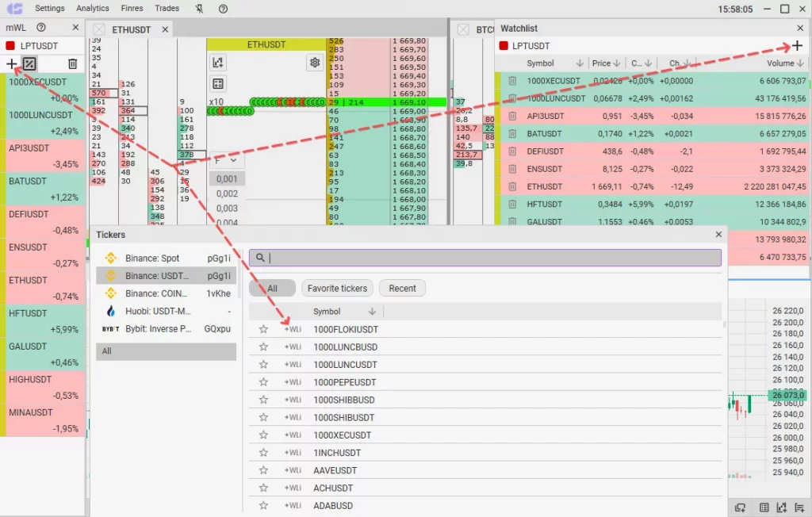
Task: Delete HFTUSDT row trash icon
Action: [512, 204]
